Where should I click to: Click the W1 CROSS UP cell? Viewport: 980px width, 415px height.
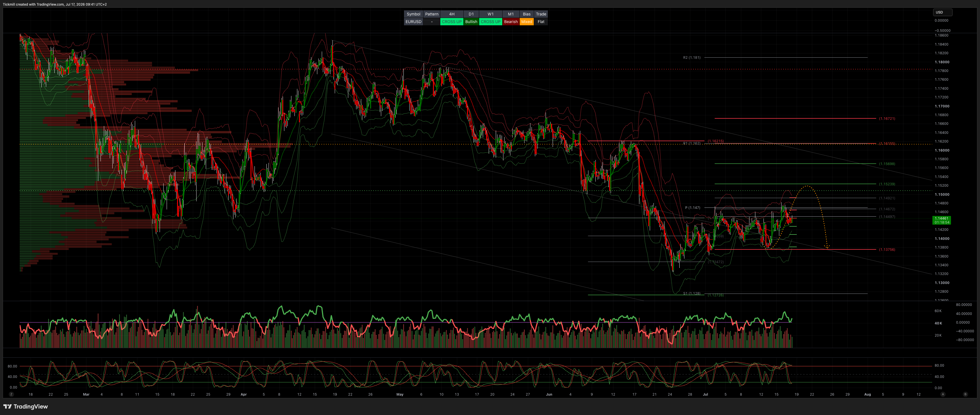tap(490, 22)
